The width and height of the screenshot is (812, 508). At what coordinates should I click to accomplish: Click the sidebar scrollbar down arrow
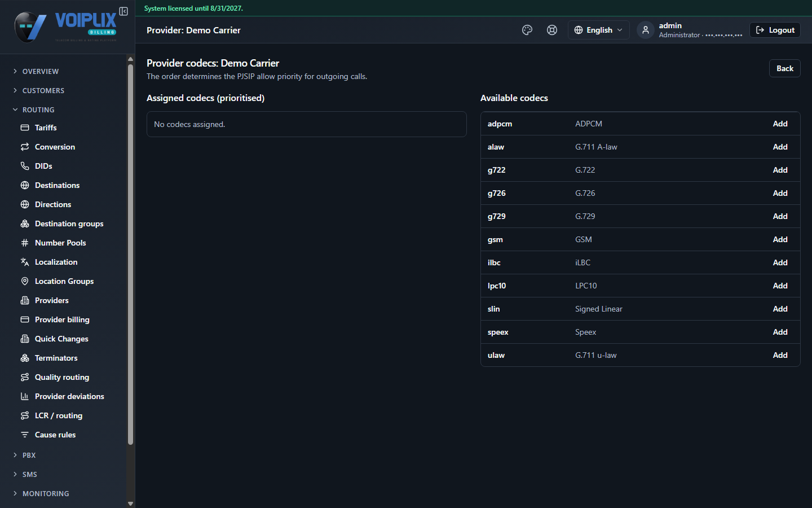pyautogui.click(x=130, y=503)
